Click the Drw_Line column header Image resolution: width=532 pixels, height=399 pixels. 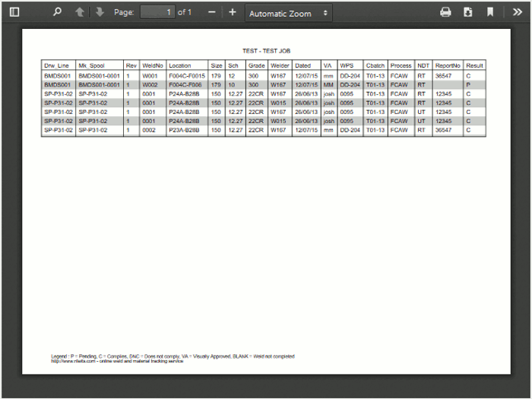[x=58, y=66]
